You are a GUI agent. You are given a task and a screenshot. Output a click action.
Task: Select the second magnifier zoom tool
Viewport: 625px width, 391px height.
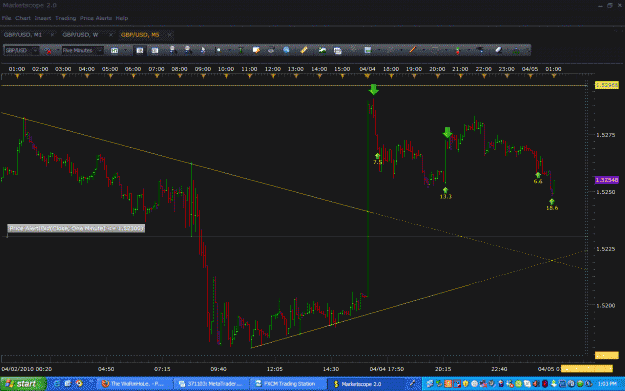pos(187,50)
